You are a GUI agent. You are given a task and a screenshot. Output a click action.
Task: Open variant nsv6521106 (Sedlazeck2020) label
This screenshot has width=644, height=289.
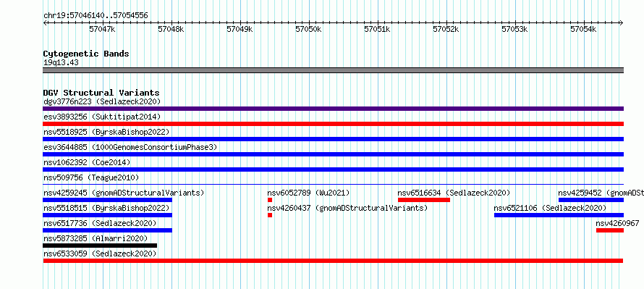[x=550, y=208]
